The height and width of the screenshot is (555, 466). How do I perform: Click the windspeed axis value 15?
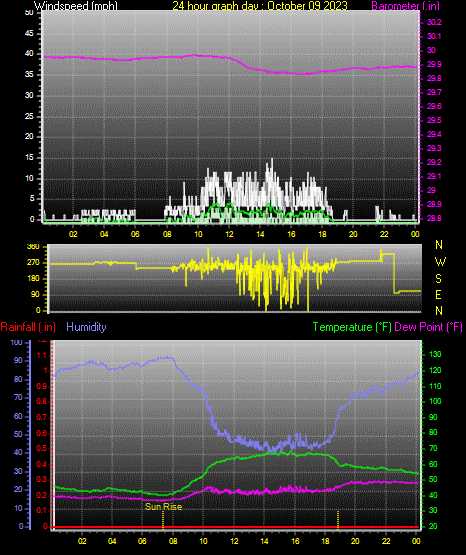click(29, 158)
